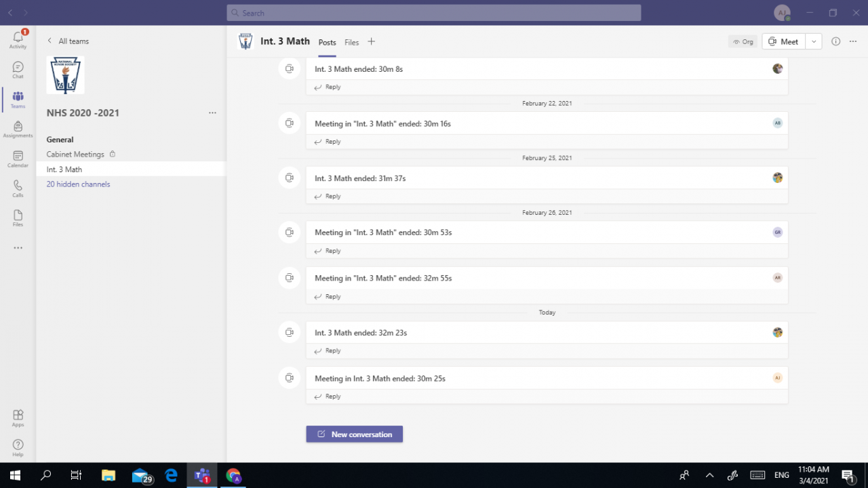The height and width of the screenshot is (488, 868).
Task: Click the meeting icon beside the 31m 37s post
Action: [x=290, y=178]
